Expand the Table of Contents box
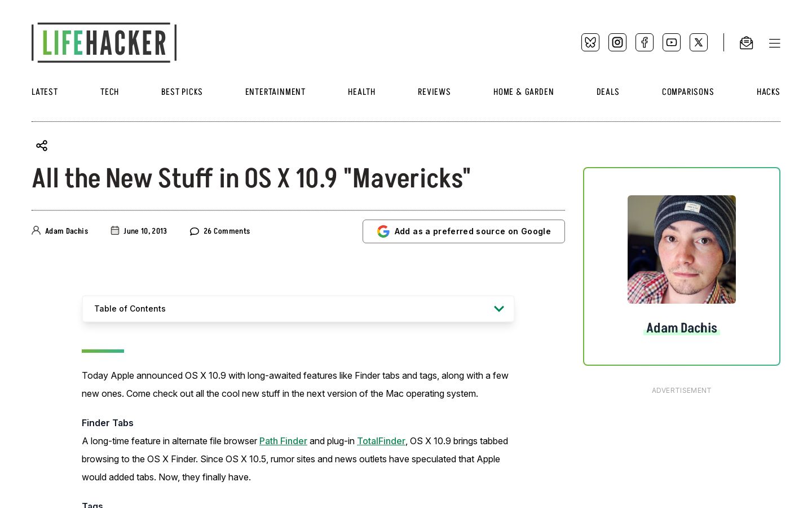The image size is (812, 508). pyautogui.click(x=298, y=309)
